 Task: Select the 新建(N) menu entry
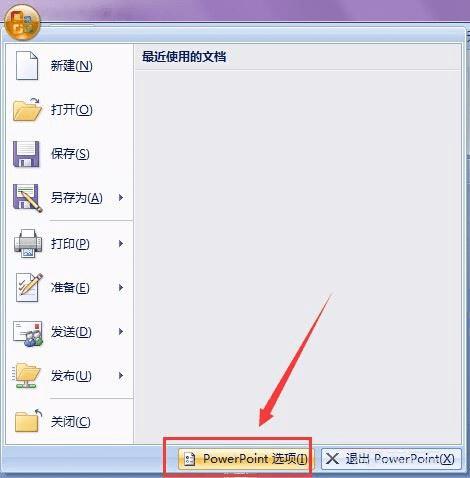69,65
